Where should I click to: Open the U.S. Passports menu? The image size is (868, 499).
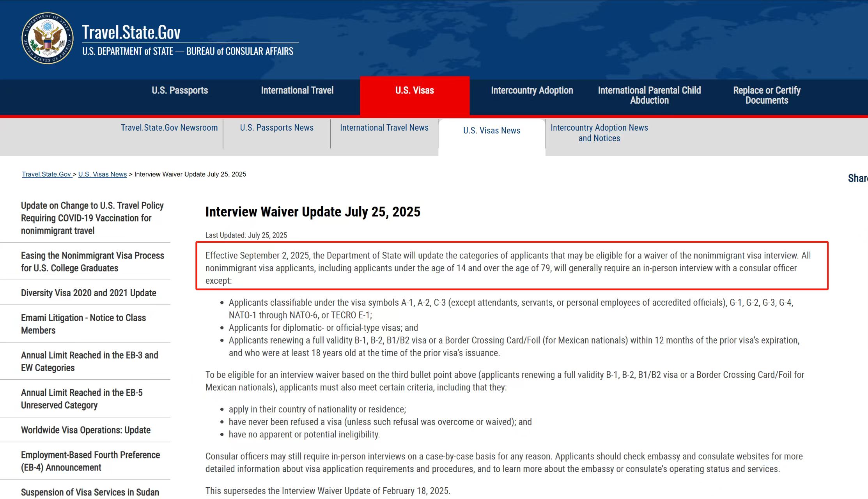coord(180,90)
